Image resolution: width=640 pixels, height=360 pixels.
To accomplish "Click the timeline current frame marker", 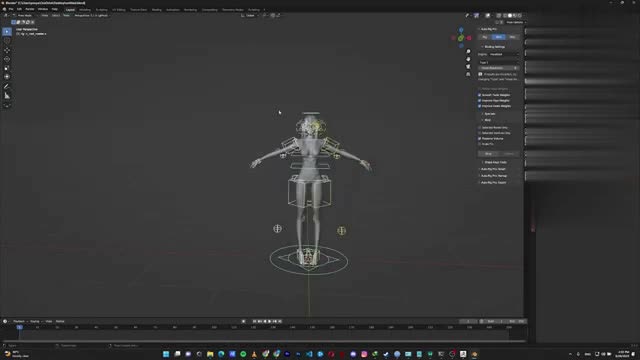I will point(19,327).
